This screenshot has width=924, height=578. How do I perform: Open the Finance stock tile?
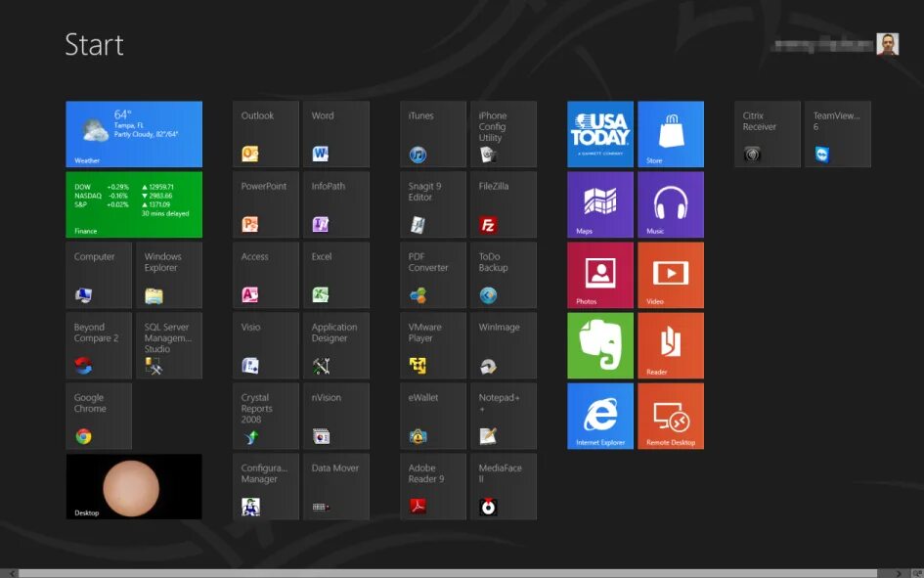pyautogui.click(x=134, y=204)
